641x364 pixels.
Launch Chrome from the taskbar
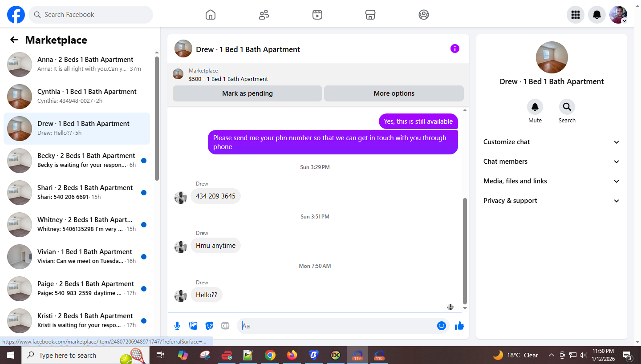270,355
